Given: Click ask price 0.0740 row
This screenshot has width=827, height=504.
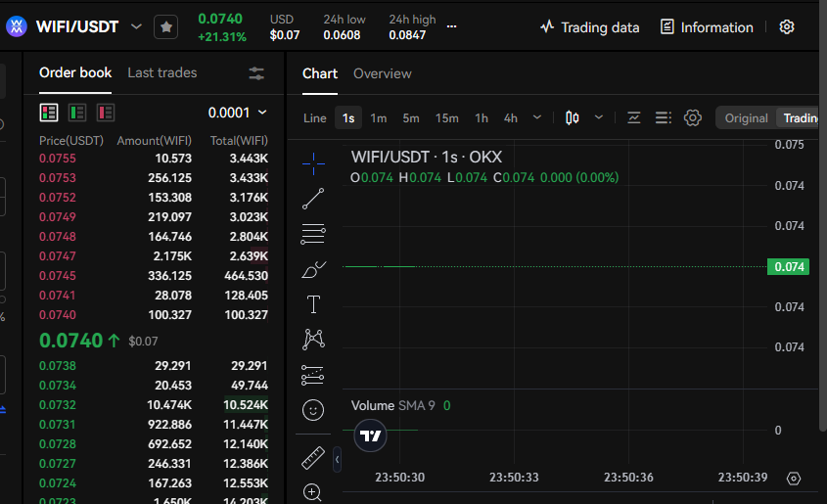Looking at the screenshot, I should [x=154, y=315].
